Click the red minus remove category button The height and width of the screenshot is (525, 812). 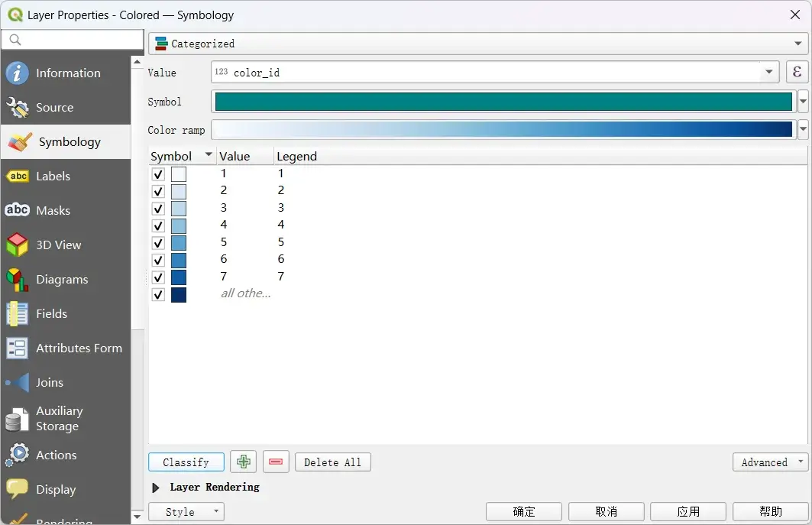[x=276, y=462]
